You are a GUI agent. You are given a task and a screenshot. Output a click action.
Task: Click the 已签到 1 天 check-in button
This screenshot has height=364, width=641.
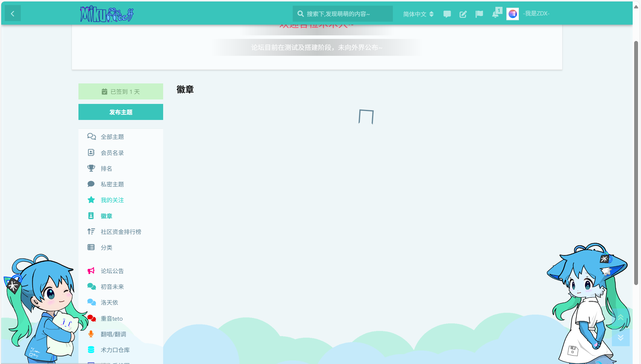pyautogui.click(x=121, y=91)
